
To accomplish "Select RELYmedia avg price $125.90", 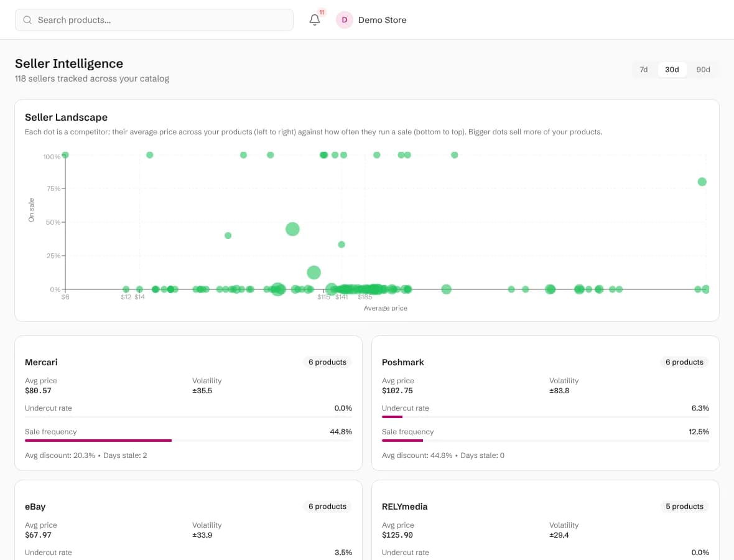I will tap(397, 534).
